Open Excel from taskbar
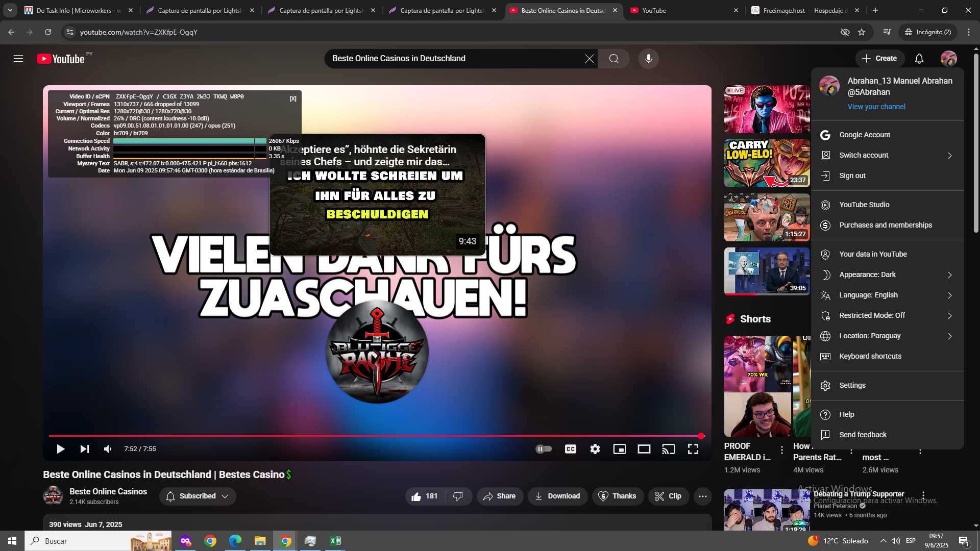The width and height of the screenshot is (980, 551). click(x=335, y=541)
